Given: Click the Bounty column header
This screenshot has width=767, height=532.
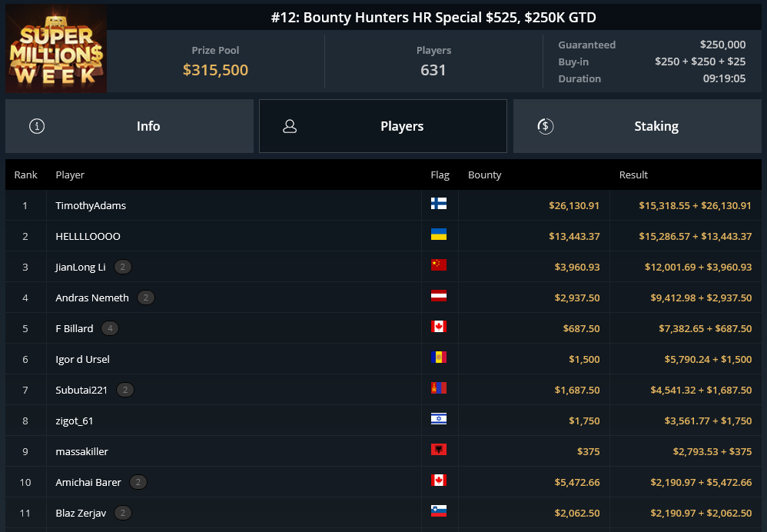Looking at the screenshot, I should [485, 175].
